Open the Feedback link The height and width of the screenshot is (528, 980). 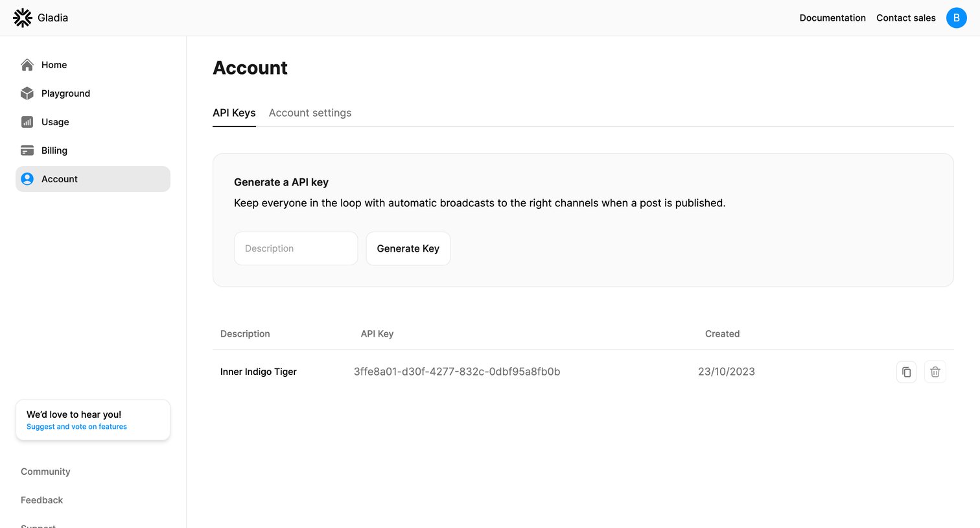(x=41, y=500)
